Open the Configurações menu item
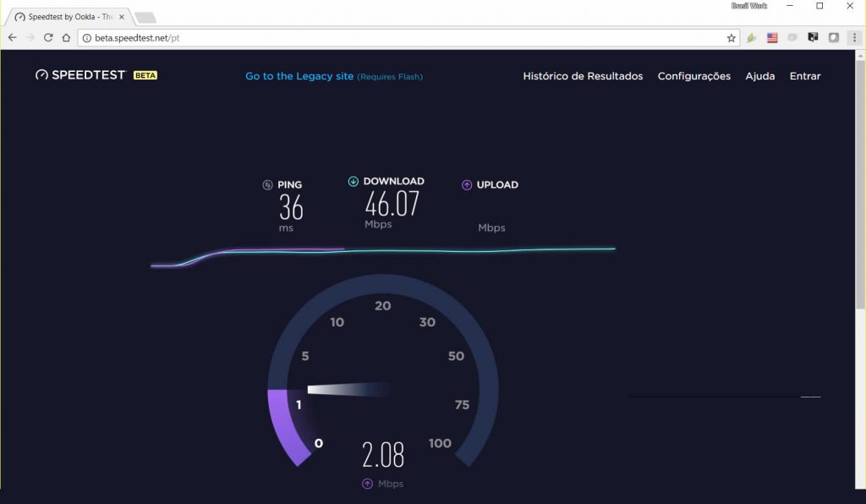866x504 pixels. tap(693, 76)
